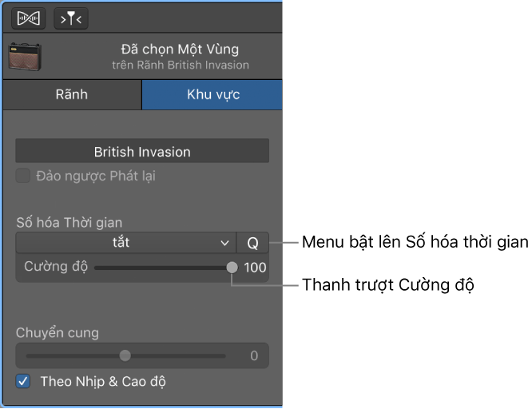The width and height of the screenshot is (532, 409).
Task: Click the Theo Nhịp & Cao độ label
Action: coord(103,382)
